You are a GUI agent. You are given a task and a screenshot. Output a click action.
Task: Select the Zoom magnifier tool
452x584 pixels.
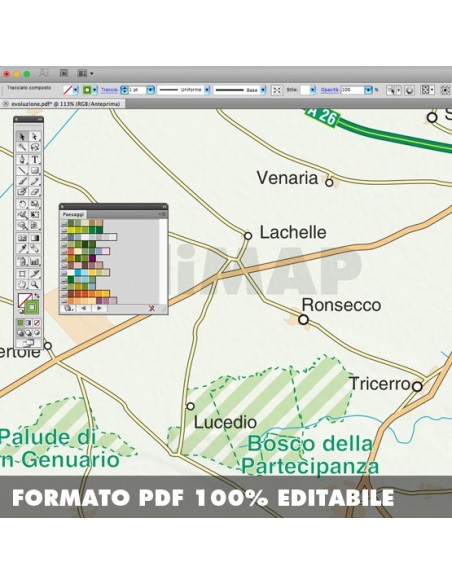[x=35, y=285]
